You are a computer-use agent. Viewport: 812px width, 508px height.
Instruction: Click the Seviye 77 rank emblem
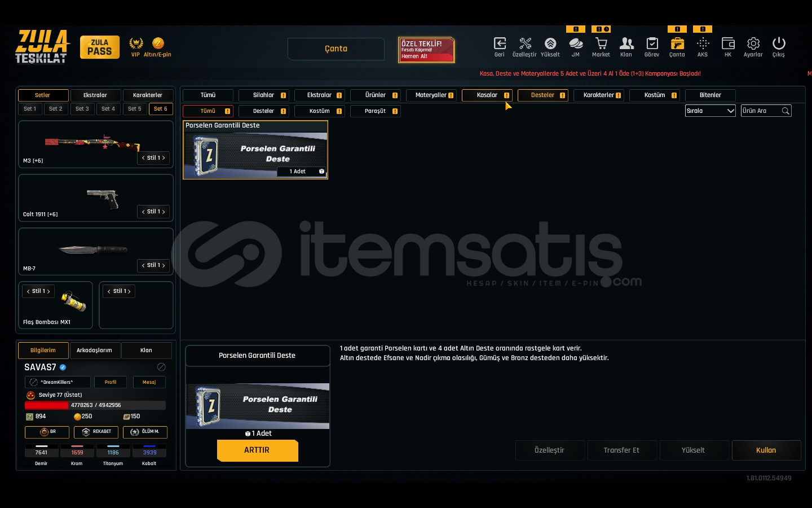tap(31, 395)
